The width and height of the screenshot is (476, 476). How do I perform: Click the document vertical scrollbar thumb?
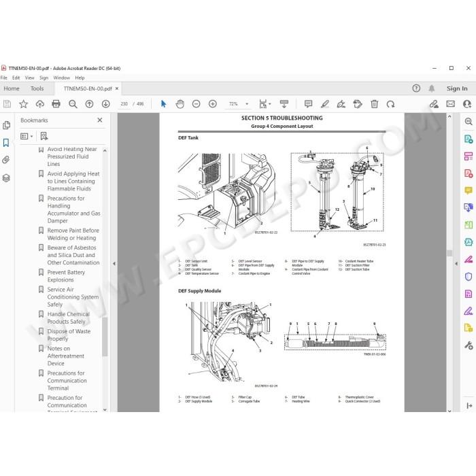tap(449, 253)
